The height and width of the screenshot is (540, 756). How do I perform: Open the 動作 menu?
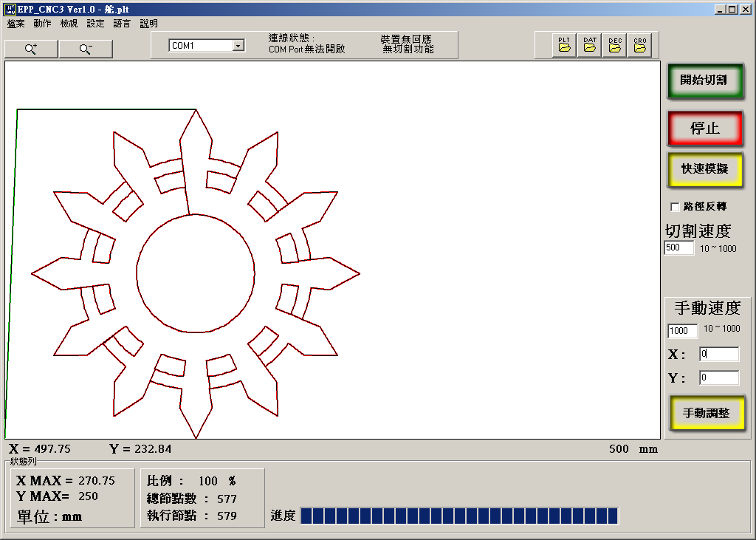(x=42, y=24)
